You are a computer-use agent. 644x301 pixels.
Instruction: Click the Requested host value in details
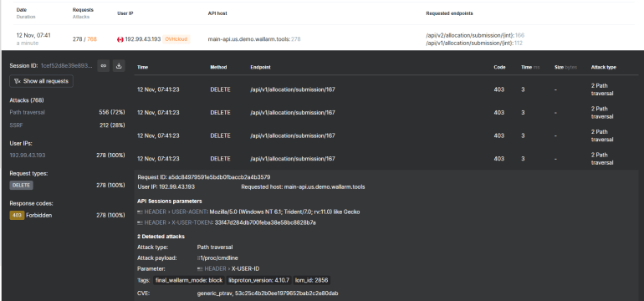point(325,186)
